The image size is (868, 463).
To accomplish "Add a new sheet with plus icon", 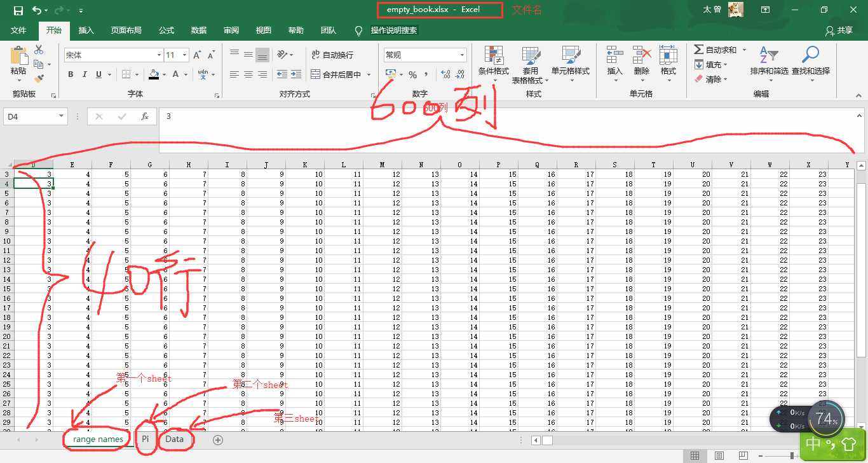I will point(218,439).
